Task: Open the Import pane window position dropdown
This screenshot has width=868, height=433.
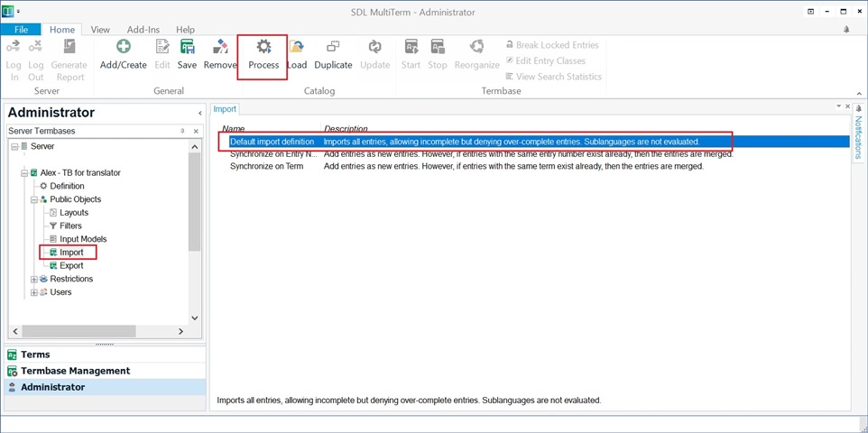Action: 838,106
